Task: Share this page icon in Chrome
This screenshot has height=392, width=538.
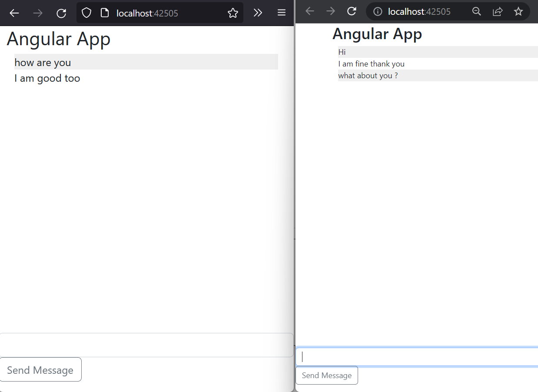Action: pyautogui.click(x=498, y=12)
